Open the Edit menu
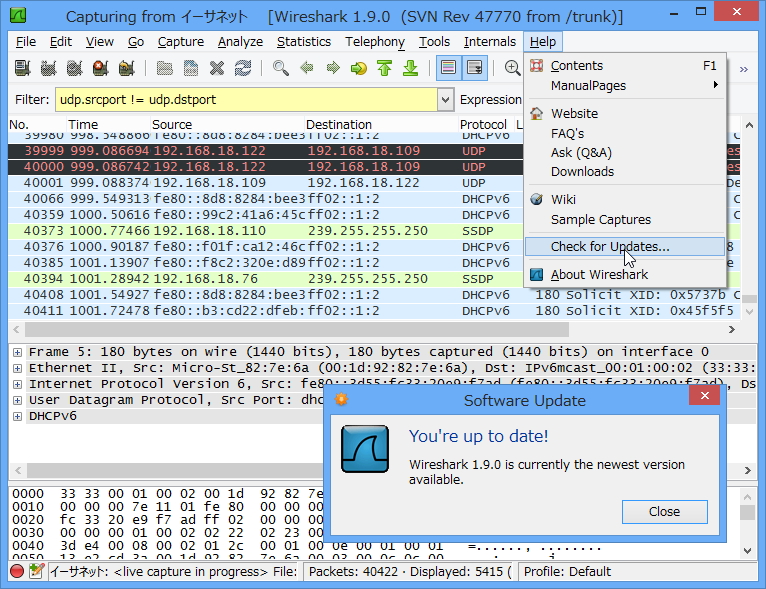The image size is (766, 589). pyautogui.click(x=61, y=42)
